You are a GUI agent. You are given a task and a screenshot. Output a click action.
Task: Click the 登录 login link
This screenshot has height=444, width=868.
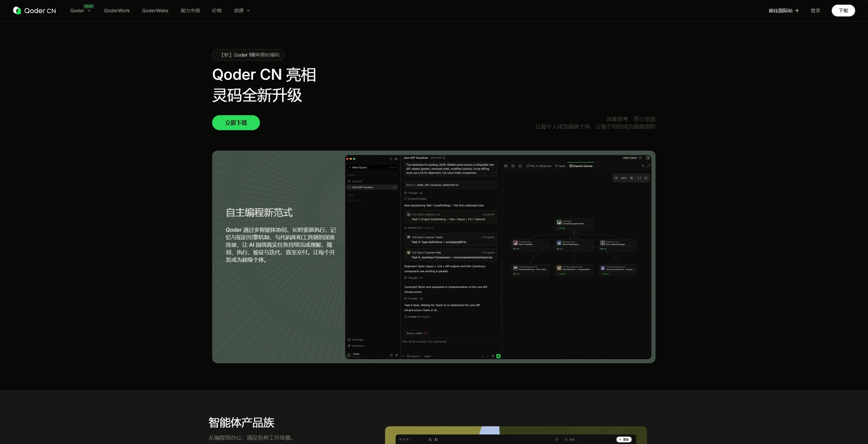click(815, 11)
